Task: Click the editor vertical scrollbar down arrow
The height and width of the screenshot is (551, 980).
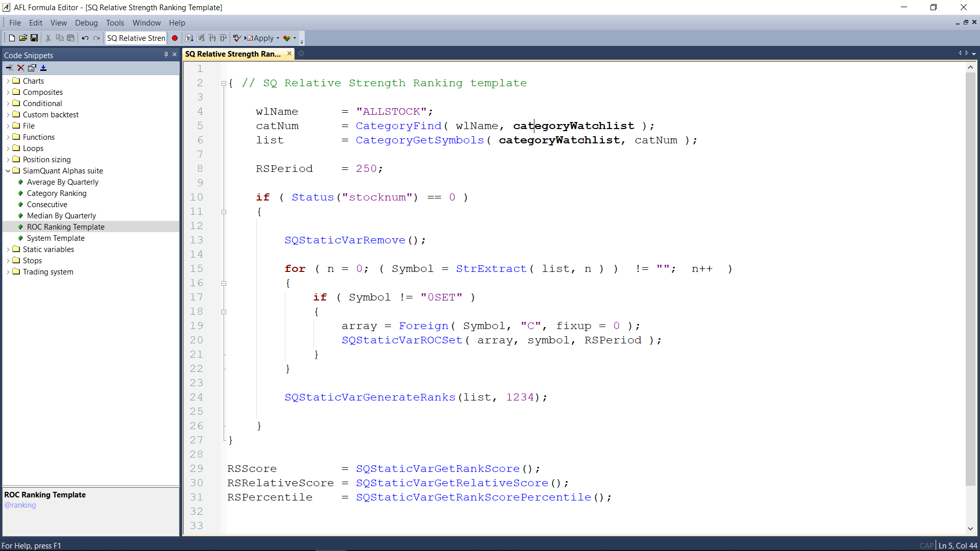Action: tap(970, 529)
